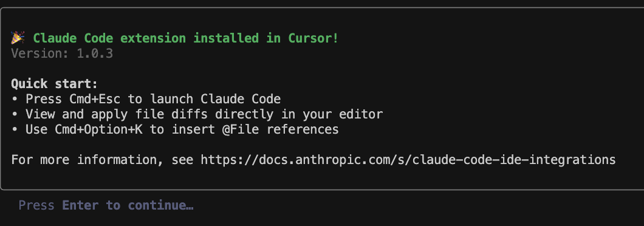Open the docs.anthropic.com integrations link
This screenshot has height=226, width=644.
point(408,159)
